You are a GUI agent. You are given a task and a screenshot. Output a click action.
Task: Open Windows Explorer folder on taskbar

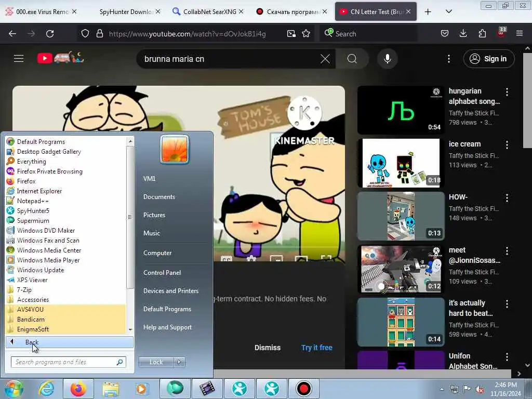(x=111, y=389)
